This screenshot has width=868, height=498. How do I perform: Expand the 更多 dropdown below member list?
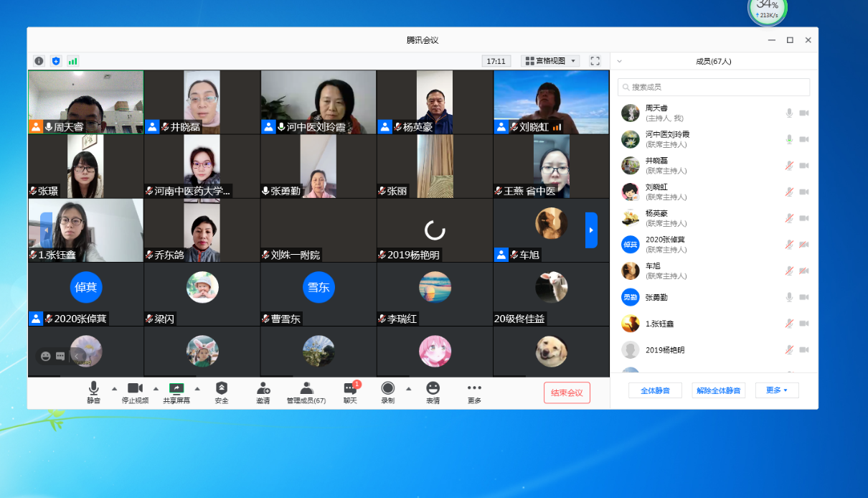(x=777, y=390)
